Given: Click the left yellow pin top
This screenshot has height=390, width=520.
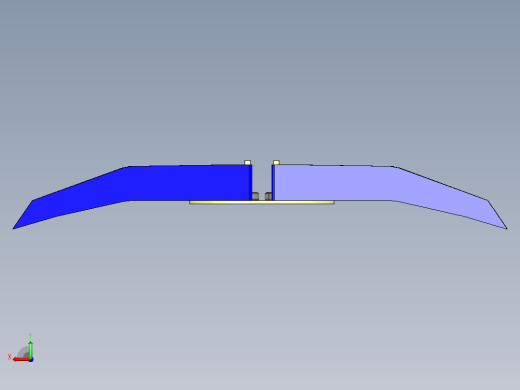Looking at the screenshot, I should 248,163.
